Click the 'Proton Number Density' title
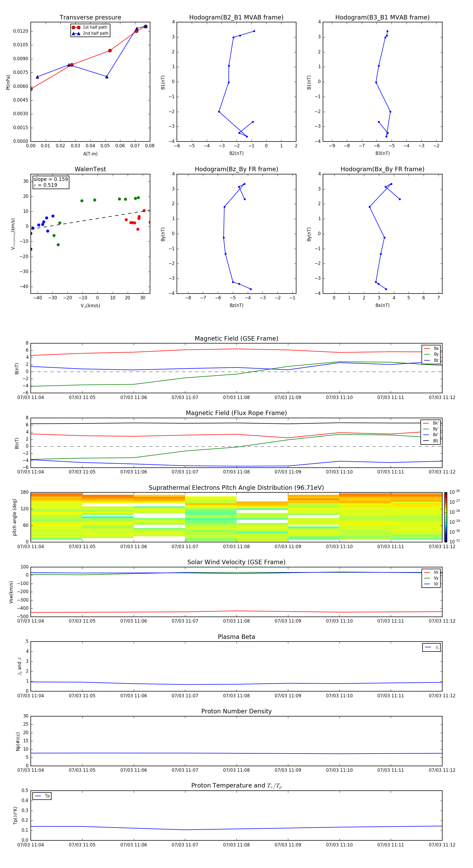The height and width of the screenshot is (868, 473). (x=236, y=711)
